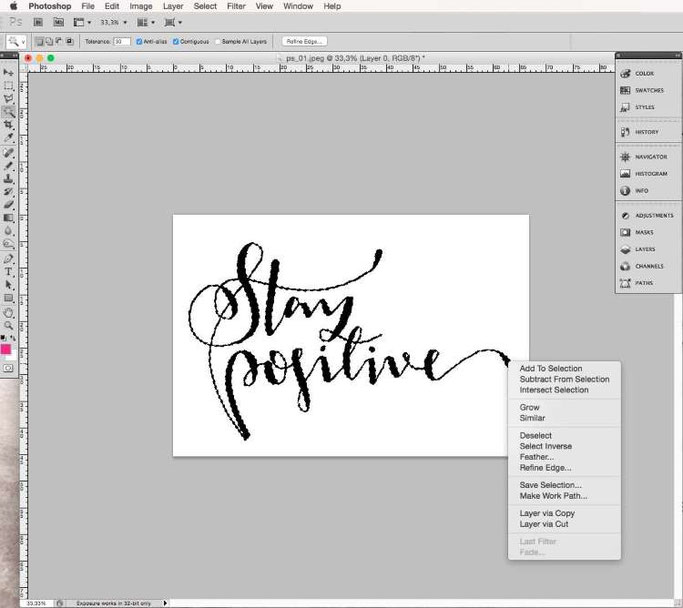Screen dimensions: 683x608
Task: Select the Magic Wand tool in the toolbox
Action: coord(8,112)
